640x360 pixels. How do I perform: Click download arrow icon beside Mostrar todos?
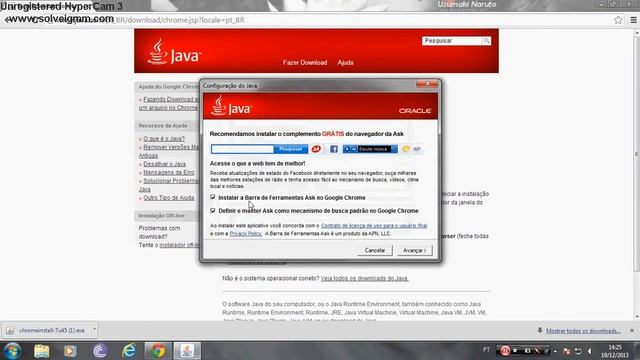(540, 330)
